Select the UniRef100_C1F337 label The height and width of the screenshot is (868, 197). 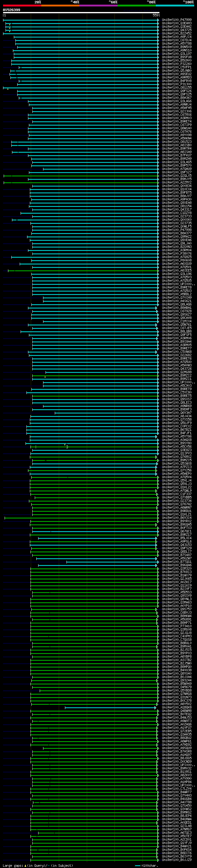coord(177,494)
